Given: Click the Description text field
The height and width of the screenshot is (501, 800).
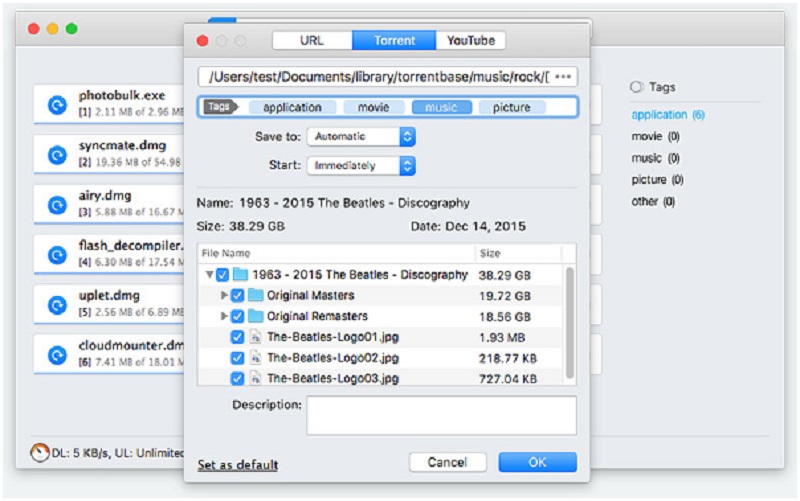Looking at the screenshot, I should pyautogui.click(x=441, y=415).
